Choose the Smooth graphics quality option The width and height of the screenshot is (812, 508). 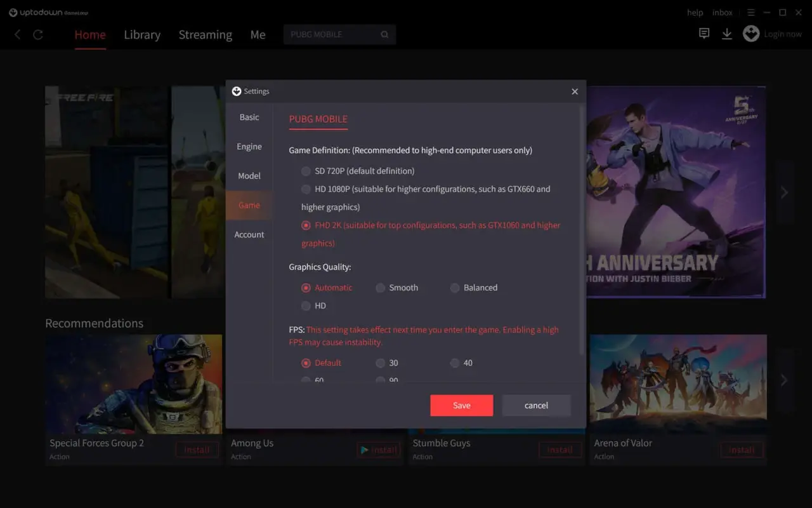click(x=380, y=288)
